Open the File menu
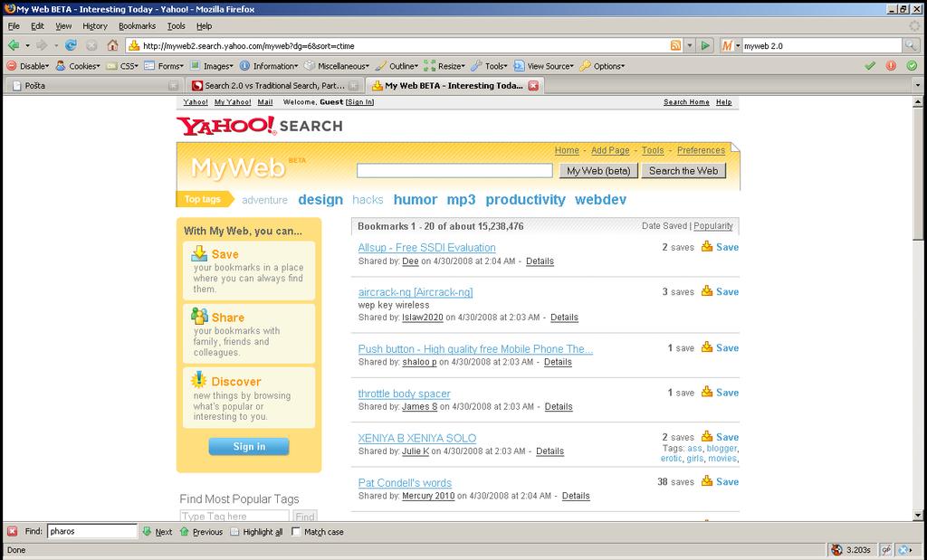Viewport: 927px width, 560px height. [x=14, y=26]
